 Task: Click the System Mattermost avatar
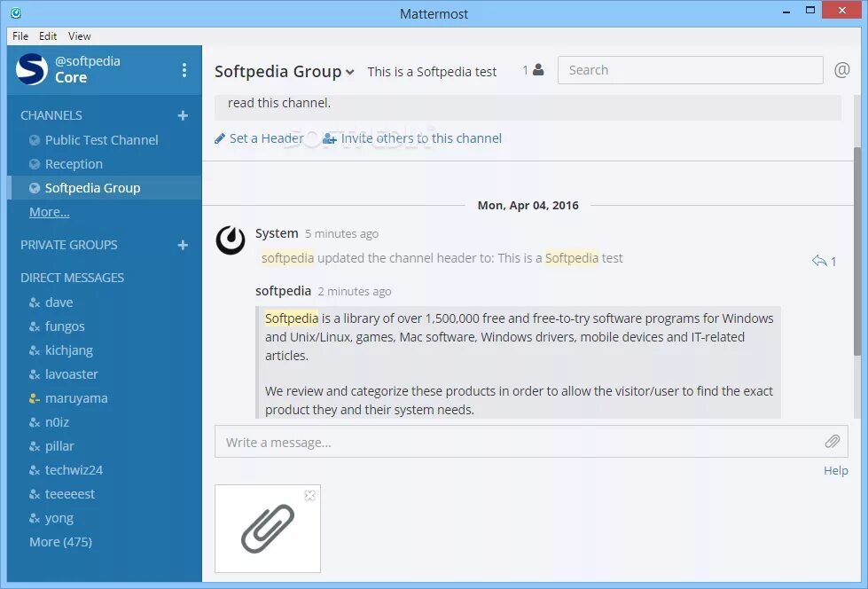231,240
